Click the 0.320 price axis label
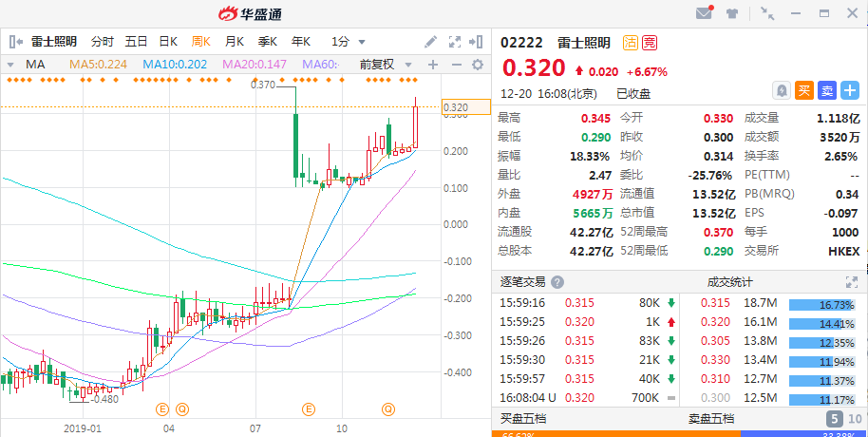The height and width of the screenshot is (437, 868). 466,107
